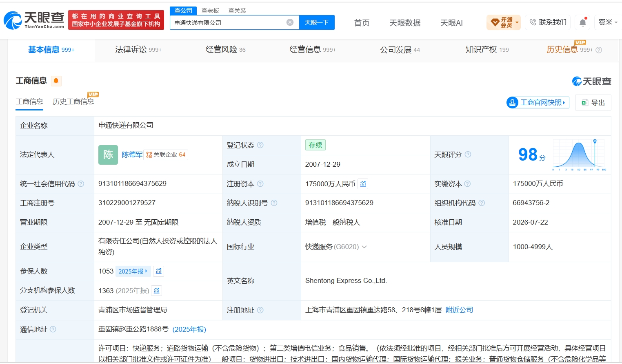Screen dimensions: 622x364
Task: Select the founding date 2007-12-29
Action: tap(323, 165)
